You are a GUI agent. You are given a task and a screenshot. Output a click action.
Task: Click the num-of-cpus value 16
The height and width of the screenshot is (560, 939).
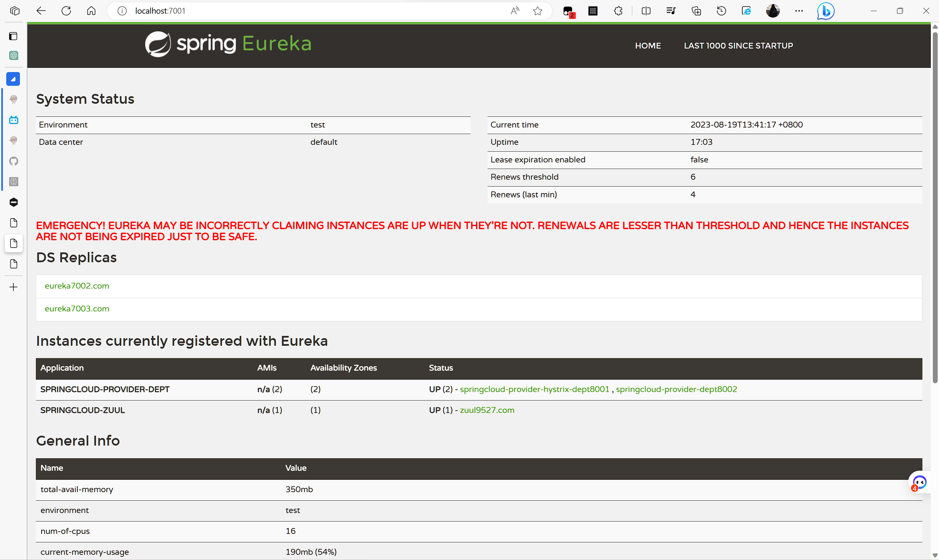pos(291,531)
